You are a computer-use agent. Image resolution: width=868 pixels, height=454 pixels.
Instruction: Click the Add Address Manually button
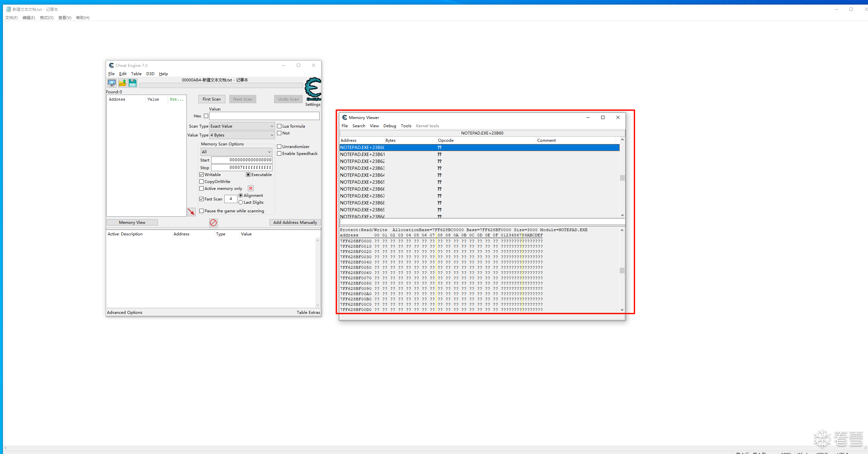click(x=295, y=222)
